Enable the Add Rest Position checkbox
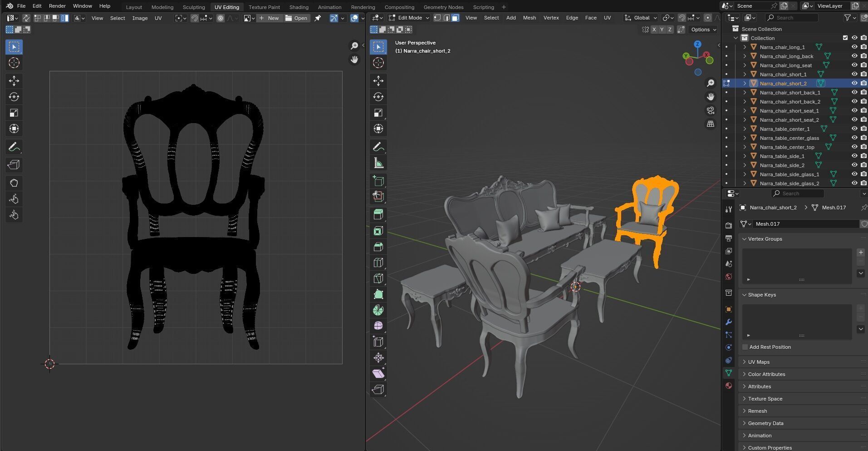868x451 pixels. point(745,347)
